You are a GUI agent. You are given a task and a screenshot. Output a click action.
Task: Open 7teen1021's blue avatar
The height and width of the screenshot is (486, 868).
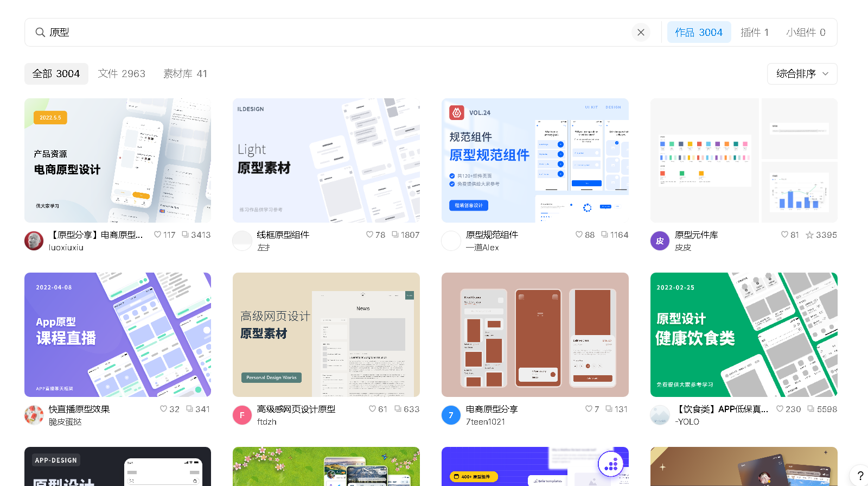pyautogui.click(x=451, y=415)
